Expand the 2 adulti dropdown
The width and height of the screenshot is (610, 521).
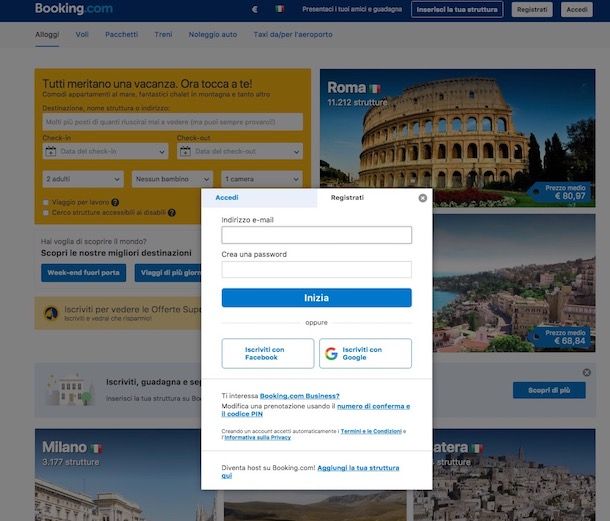(83, 179)
